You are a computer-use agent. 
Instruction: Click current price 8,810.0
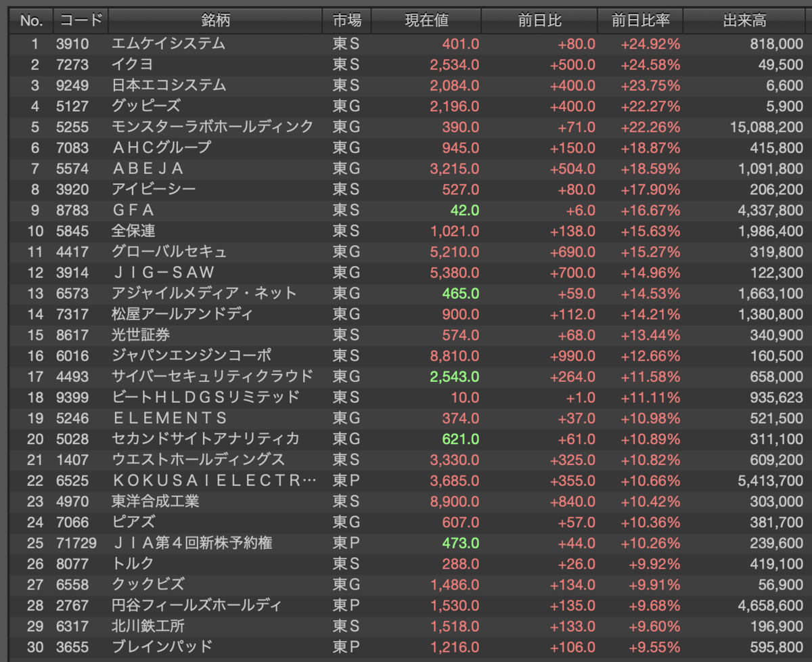click(x=455, y=355)
